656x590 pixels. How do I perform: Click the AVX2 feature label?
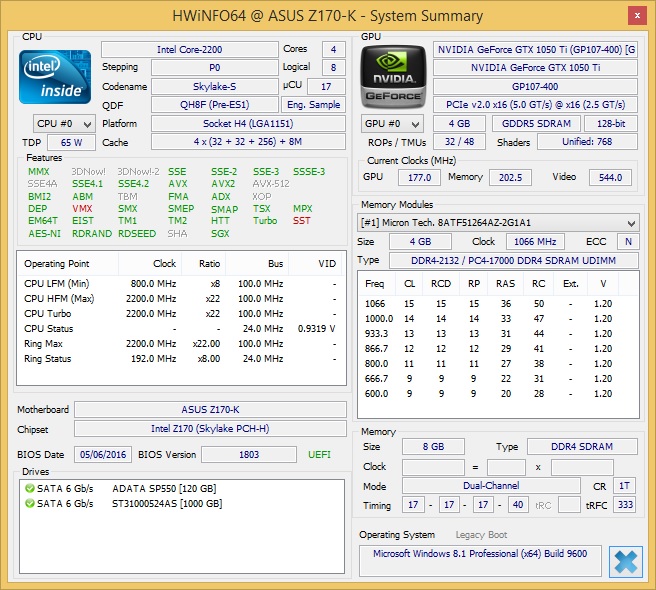pos(223,184)
